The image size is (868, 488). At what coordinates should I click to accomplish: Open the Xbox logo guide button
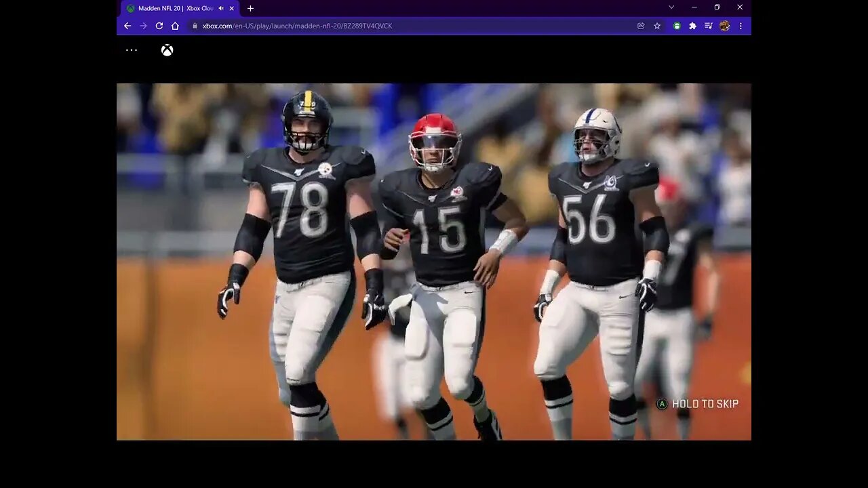pyautogui.click(x=167, y=50)
